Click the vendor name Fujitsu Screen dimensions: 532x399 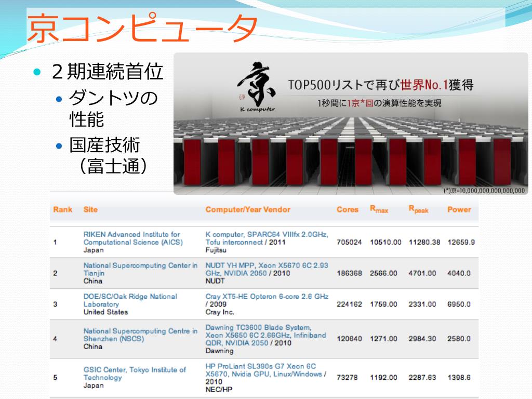pos(216,250)
